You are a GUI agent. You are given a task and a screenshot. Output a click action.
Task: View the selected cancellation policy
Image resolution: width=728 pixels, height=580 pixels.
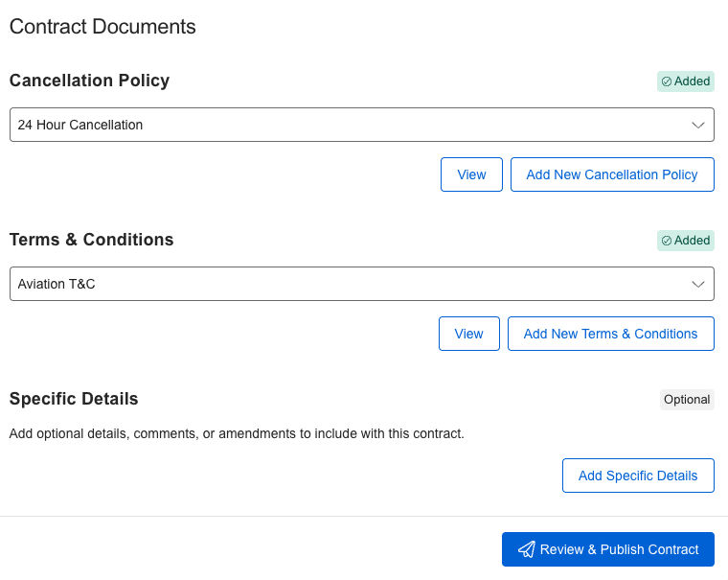coord(471,174)
